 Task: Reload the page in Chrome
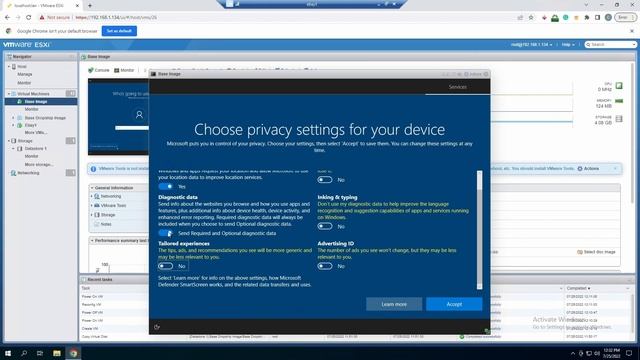coord(29,18)
